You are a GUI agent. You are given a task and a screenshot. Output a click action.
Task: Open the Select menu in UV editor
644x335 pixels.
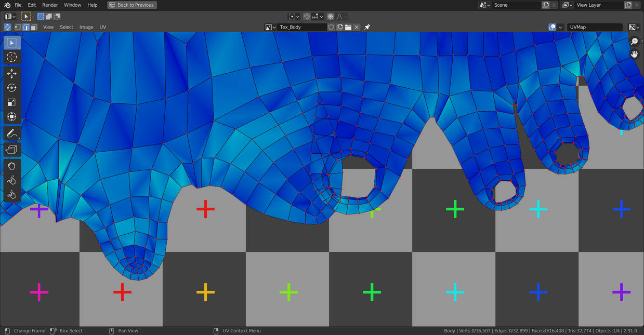click(x=67, y=27)
